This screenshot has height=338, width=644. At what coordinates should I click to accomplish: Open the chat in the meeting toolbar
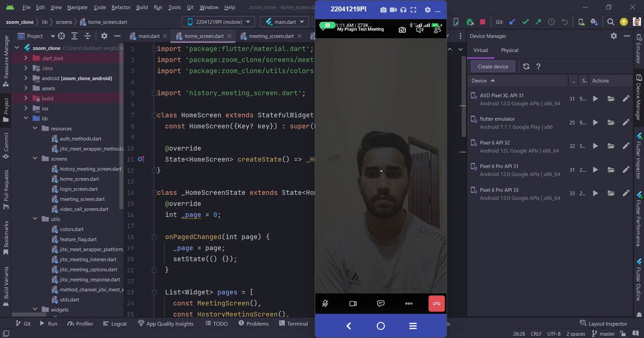click(380, 304)
